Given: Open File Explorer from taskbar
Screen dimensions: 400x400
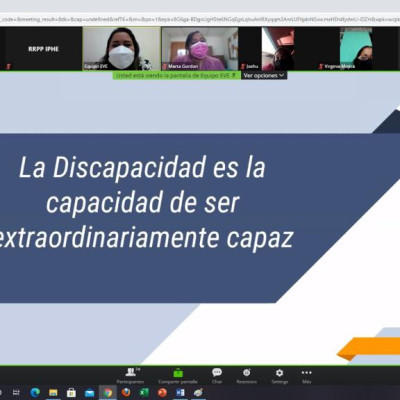Looking at the screenshot, I should pyautogui.click(x=53, y=393).
